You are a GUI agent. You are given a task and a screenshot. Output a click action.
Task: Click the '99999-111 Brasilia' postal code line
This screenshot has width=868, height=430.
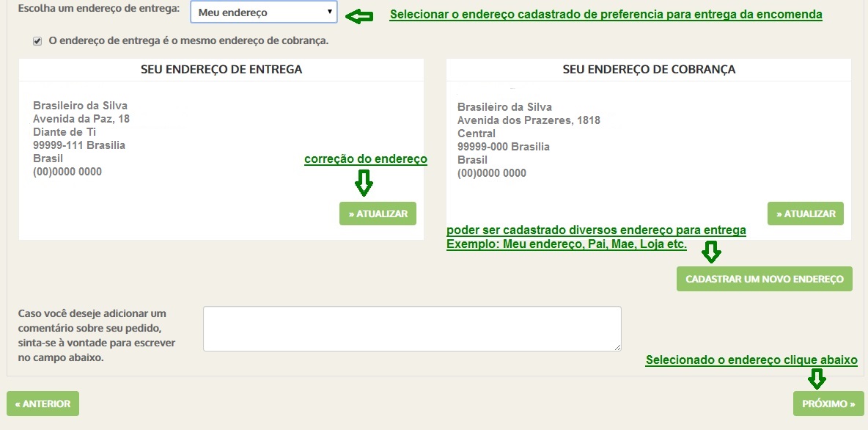[79, 145]
